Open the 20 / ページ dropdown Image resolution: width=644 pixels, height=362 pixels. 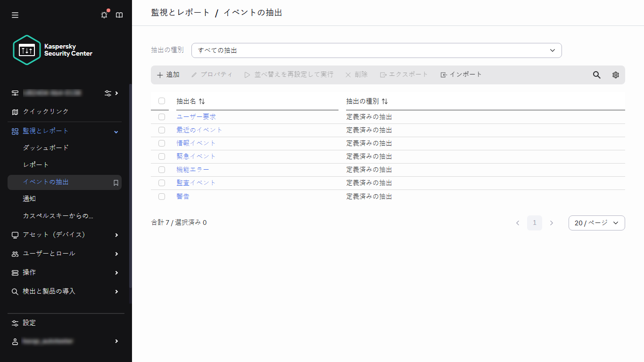point(596,222)
